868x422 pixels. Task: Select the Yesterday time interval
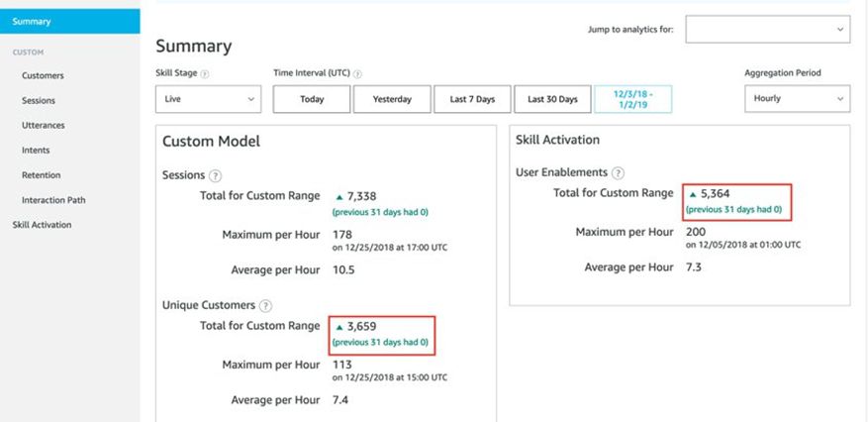391,99
